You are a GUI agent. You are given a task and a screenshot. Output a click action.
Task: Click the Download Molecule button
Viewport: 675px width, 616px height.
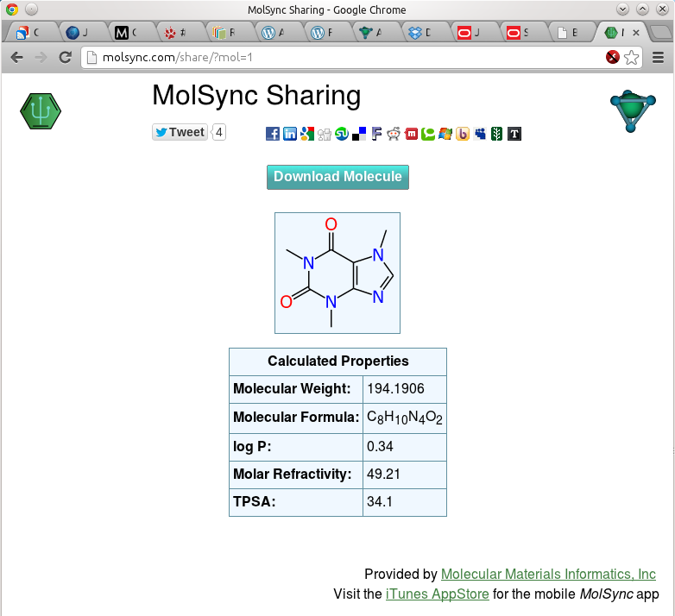337,177
